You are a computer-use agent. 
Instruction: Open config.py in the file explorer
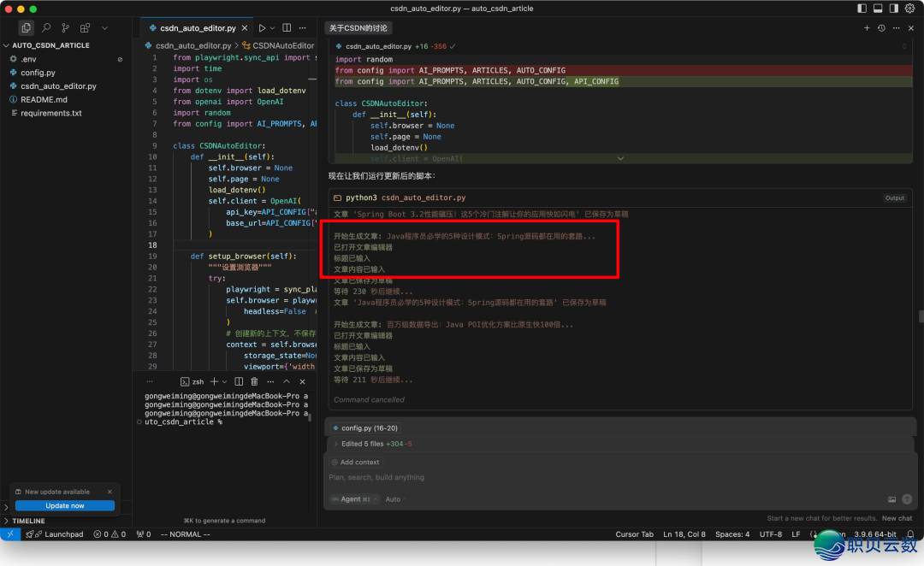(38, 73)
